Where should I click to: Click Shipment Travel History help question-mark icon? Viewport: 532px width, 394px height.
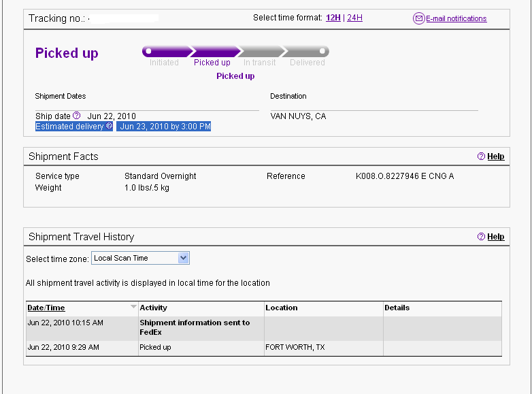point(481,237)
